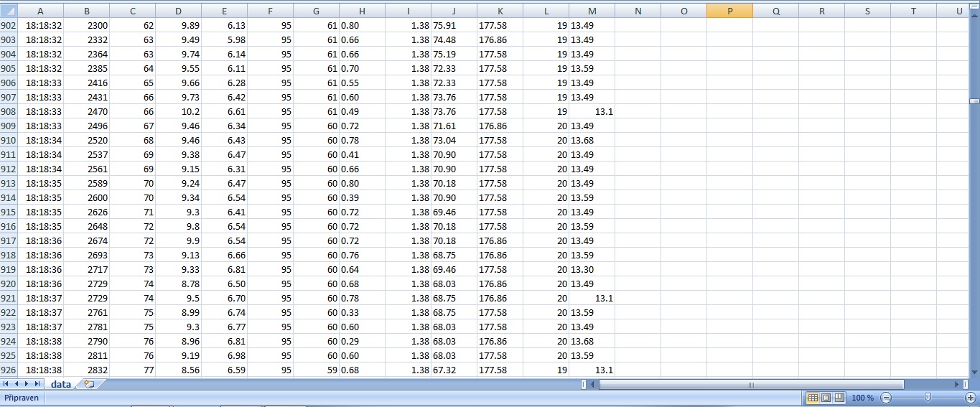Viewport: 980px width, 407px height.
Task: Click the previous sheet navigation arrow
Action: [x=17, y=385]
